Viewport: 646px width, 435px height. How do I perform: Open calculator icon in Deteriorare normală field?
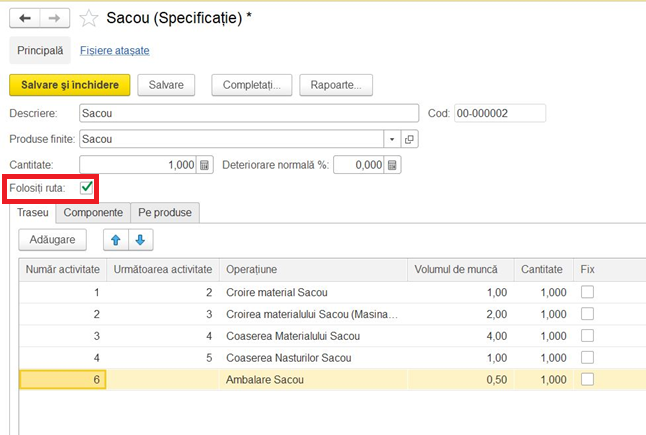[392, 165]
